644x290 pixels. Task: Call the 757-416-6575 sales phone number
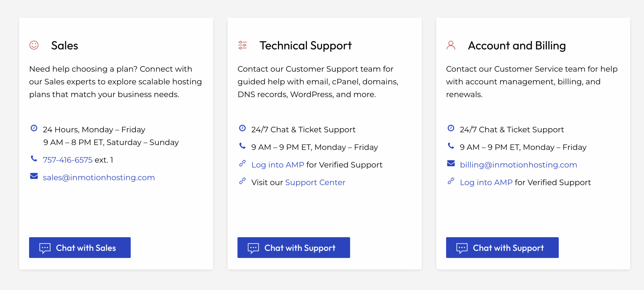click(68, 160)
